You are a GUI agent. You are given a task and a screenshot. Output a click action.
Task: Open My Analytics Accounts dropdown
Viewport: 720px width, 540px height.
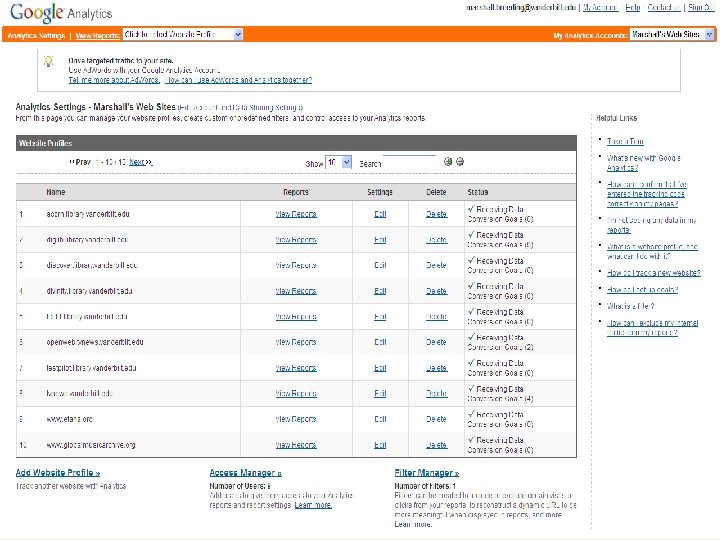pyautogui.click(x=672, y=34)
